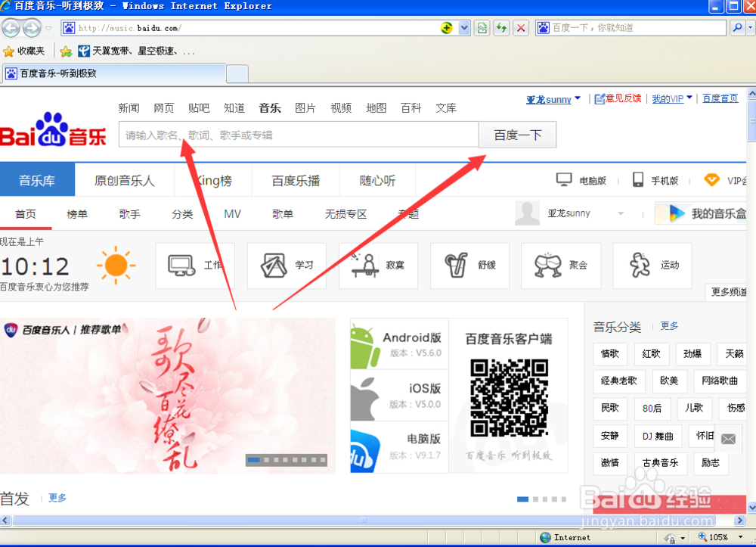Switch to the 随心听 tab
Screen dimensions: 756x547
click(x=377, y=180)
